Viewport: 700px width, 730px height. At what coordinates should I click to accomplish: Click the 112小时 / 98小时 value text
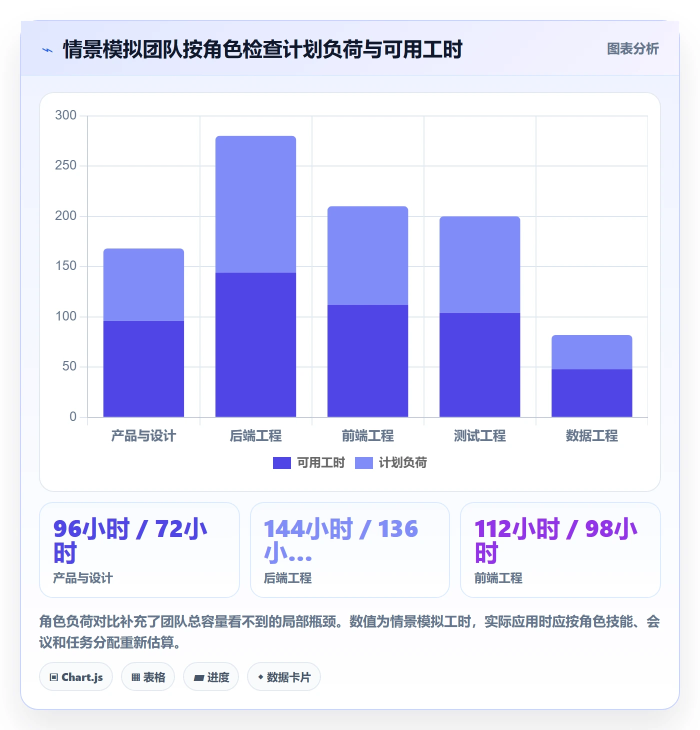[555, 541]
